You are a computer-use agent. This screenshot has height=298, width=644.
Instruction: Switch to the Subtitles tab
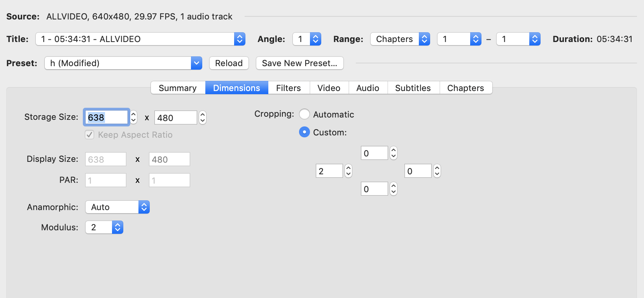coord(413,88)
